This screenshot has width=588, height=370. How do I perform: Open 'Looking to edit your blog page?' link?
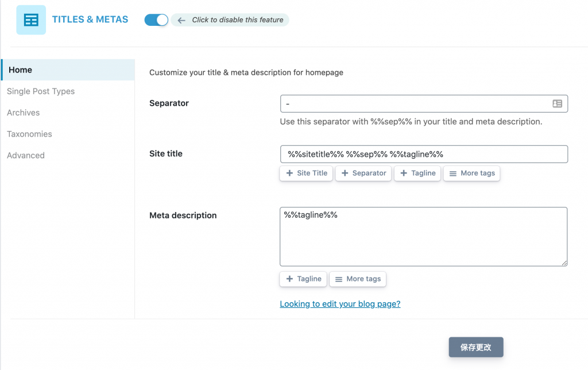tap(340, 304)
